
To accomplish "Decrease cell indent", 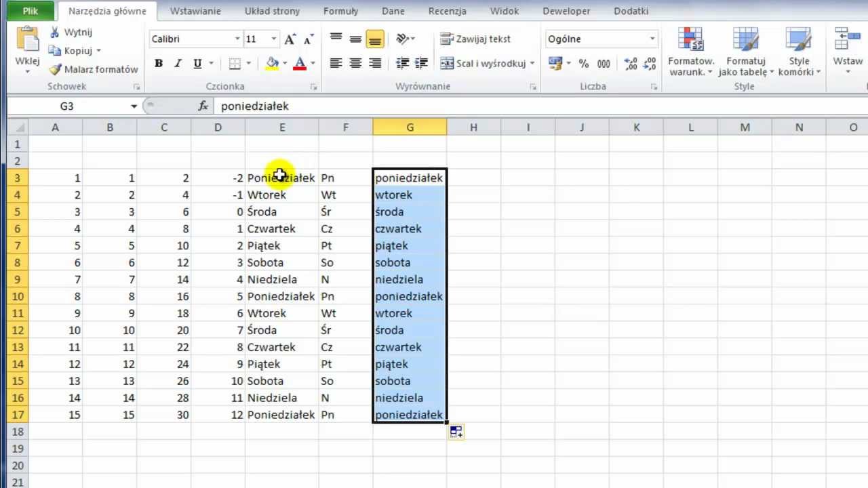I will click(403, 63).
